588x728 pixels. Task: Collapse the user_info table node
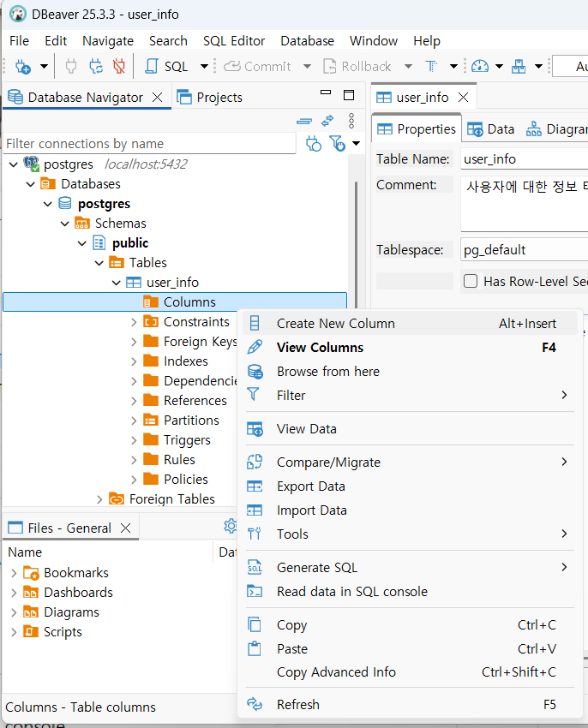click(x=117, y=283)
